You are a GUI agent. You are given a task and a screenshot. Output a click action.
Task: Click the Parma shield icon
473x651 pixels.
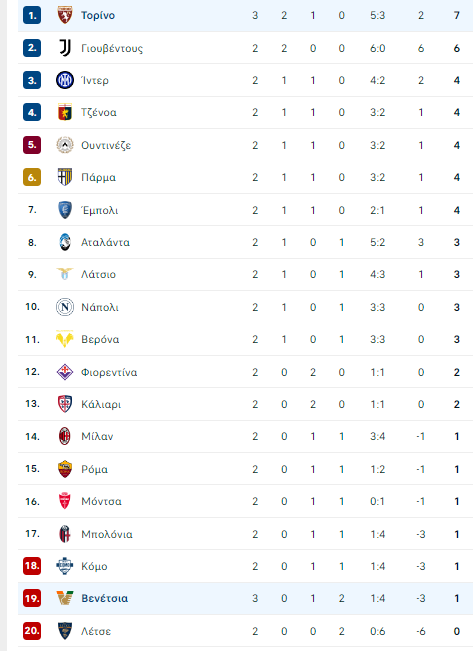tap(65, 177)
